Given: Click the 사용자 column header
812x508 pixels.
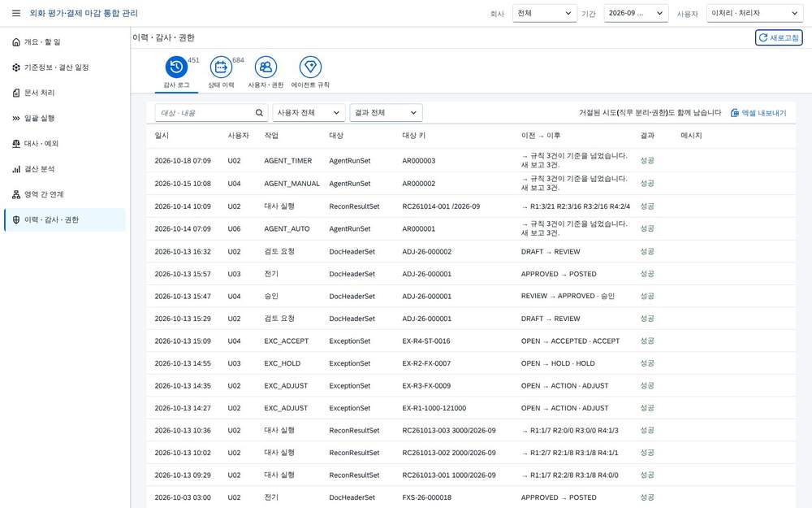Looking at the screenshot, I should click(x=238, y=135).
